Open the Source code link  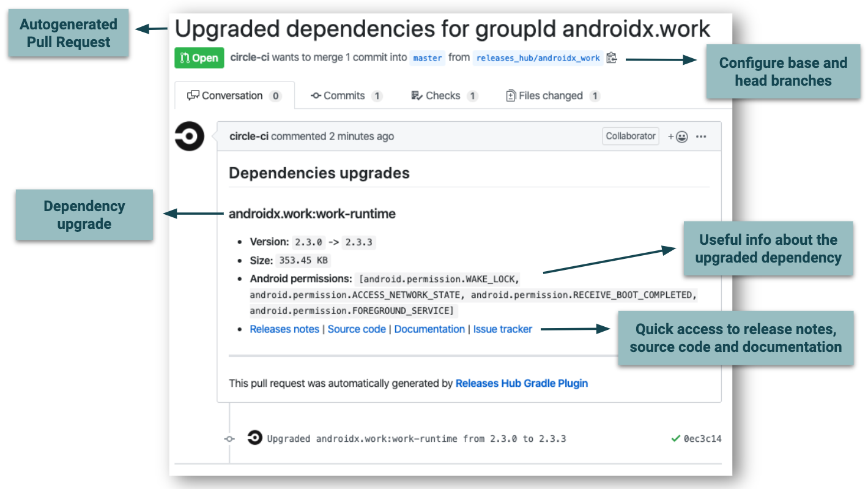point(357,329)
